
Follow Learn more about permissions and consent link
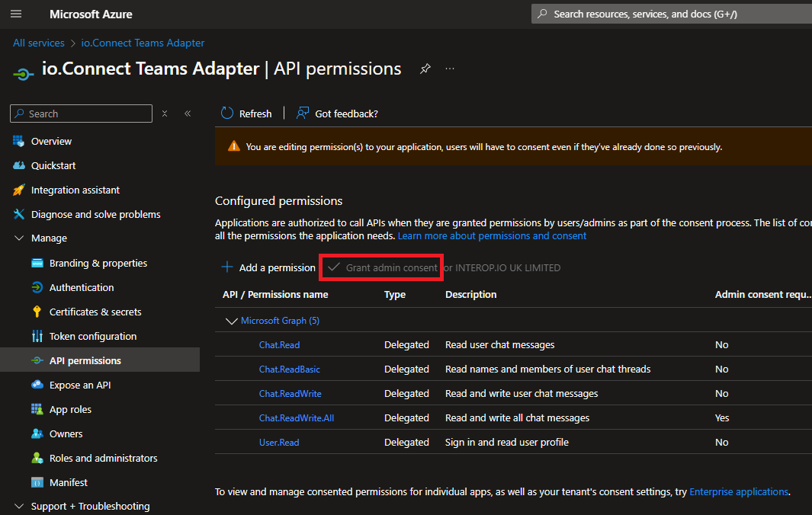click(492, 236)
